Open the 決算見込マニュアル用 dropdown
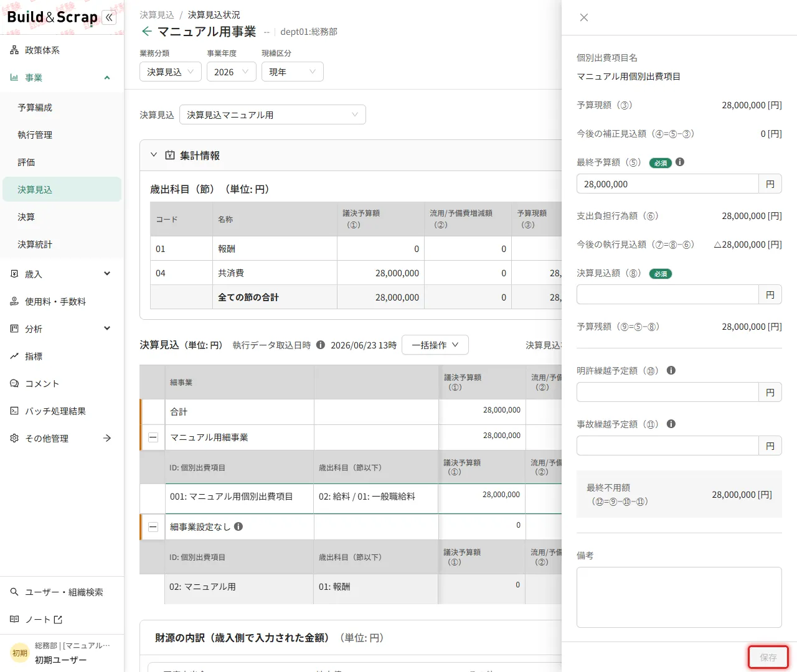 point(273,114)
